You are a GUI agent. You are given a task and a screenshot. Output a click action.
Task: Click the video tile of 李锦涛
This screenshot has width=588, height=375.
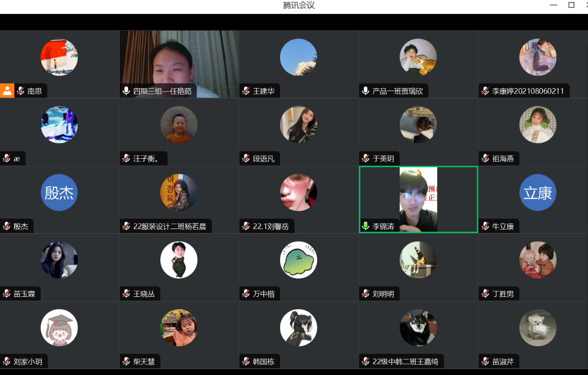[x=418, y=198]
